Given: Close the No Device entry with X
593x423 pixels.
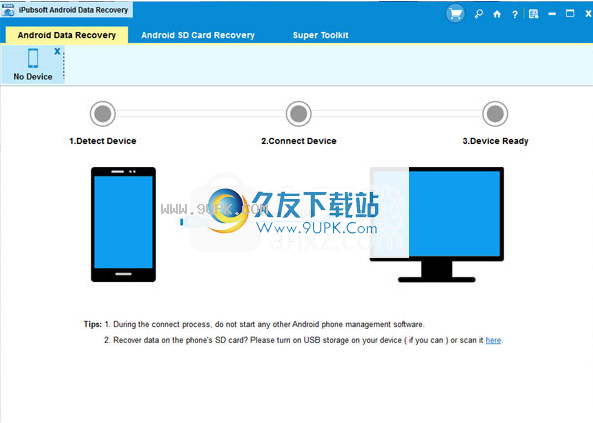Looking at the screenshot, I should point(57,51).
